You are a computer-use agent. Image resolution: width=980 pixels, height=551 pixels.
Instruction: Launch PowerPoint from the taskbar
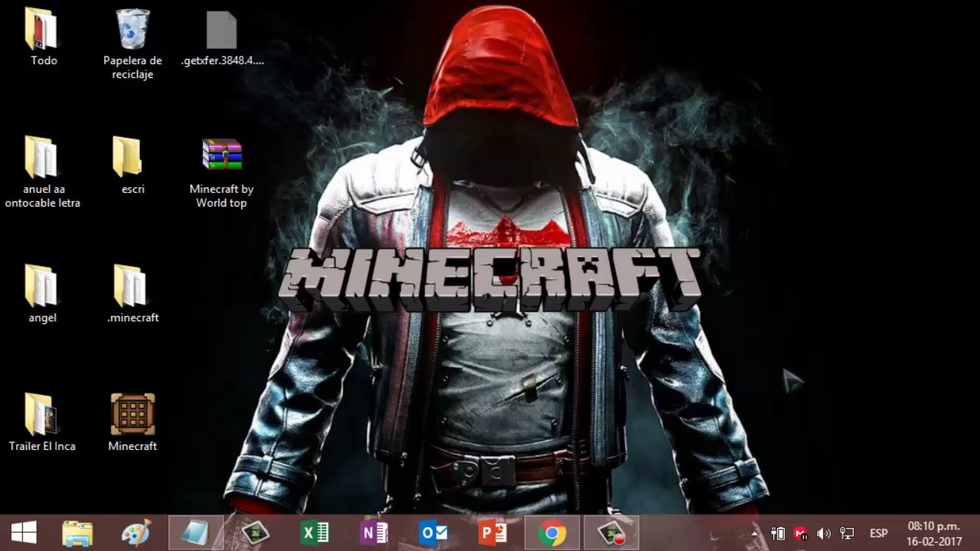pos(492,533)
